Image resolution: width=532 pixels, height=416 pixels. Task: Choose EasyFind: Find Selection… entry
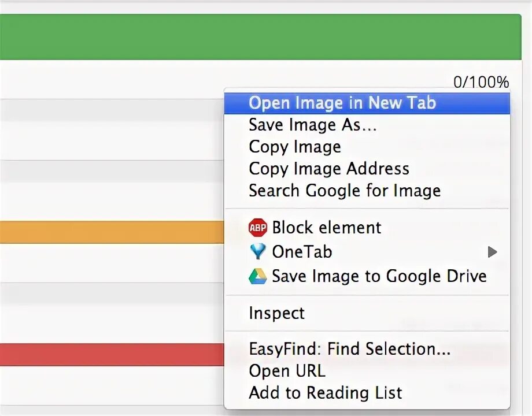point(349,349)
